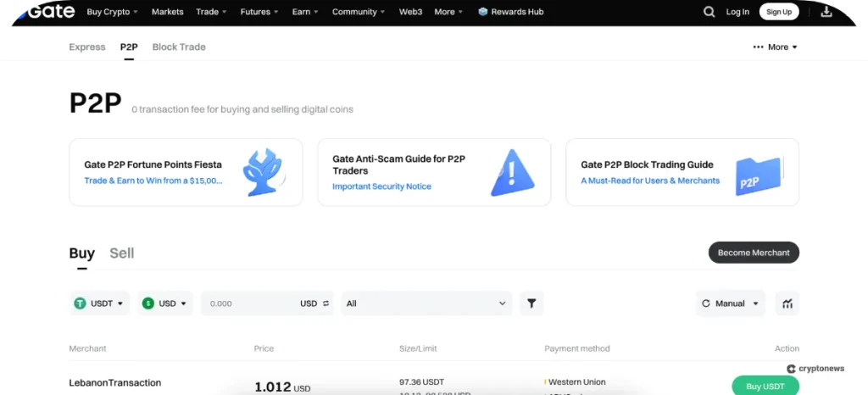Click the warning triangle Anti-Scam icon
The width and height of the screenshot is (868, 395).
(x=512, y=172)
